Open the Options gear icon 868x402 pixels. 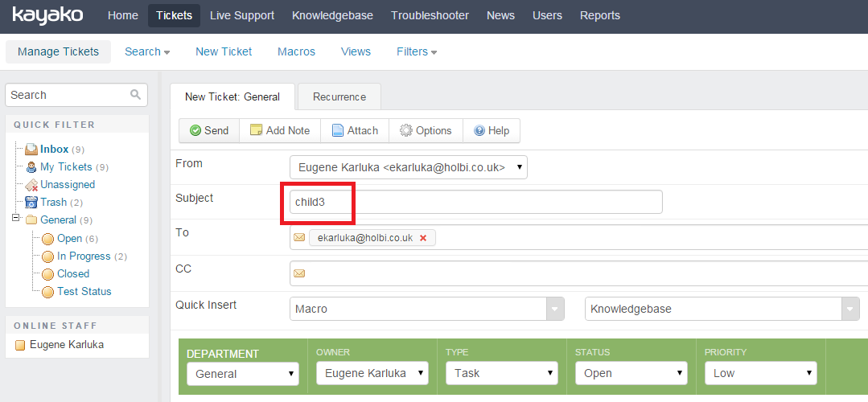coord(405,130)
